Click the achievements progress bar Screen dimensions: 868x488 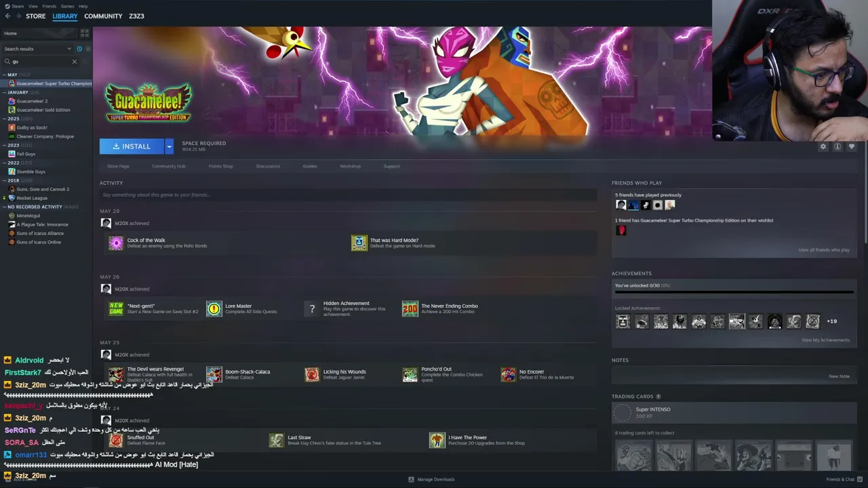[x=734, y=293]
